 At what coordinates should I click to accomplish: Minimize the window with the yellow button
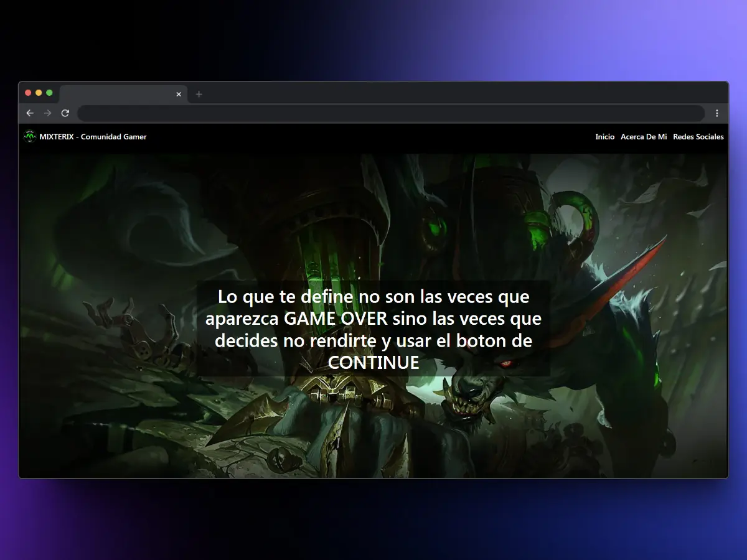pos(39,93)
